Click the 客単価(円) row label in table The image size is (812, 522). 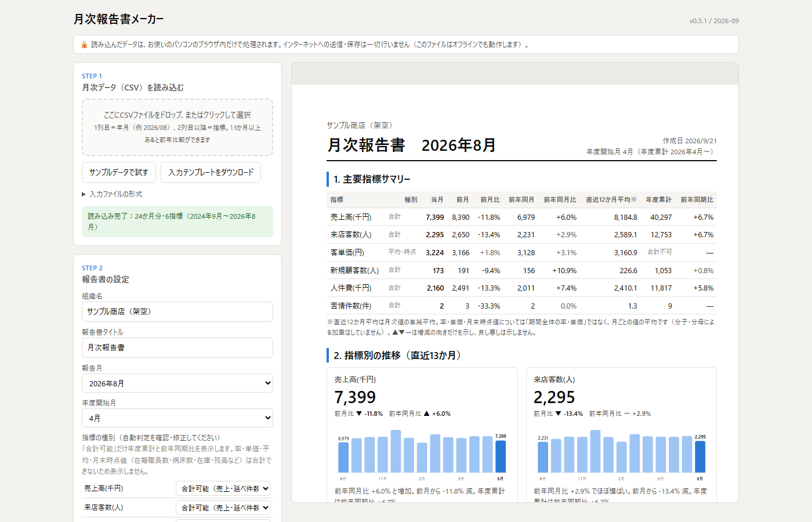pos(347,253)
